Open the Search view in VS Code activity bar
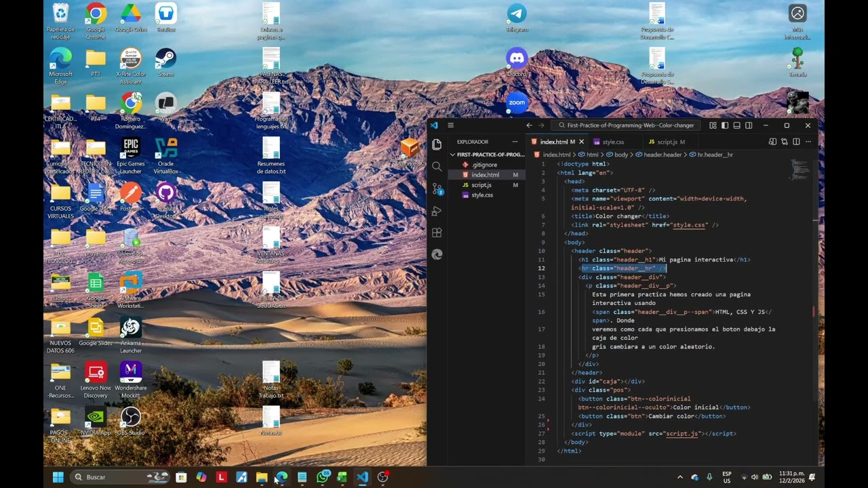Screen dimensions: 868x488 pos(437,167)
